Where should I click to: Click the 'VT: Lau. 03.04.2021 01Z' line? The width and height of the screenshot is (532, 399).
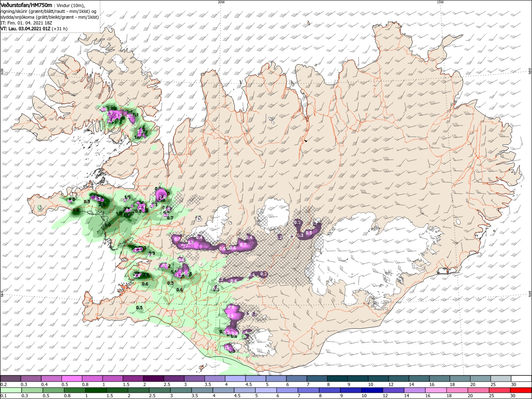pyautogui.click(x=26, y=29)
